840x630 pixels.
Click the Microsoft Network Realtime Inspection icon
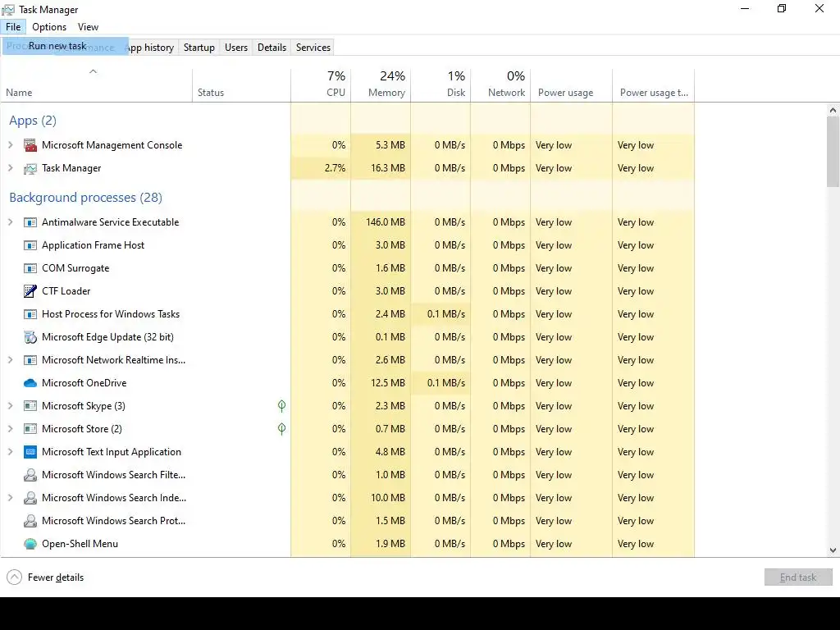(x=30, y=361)
